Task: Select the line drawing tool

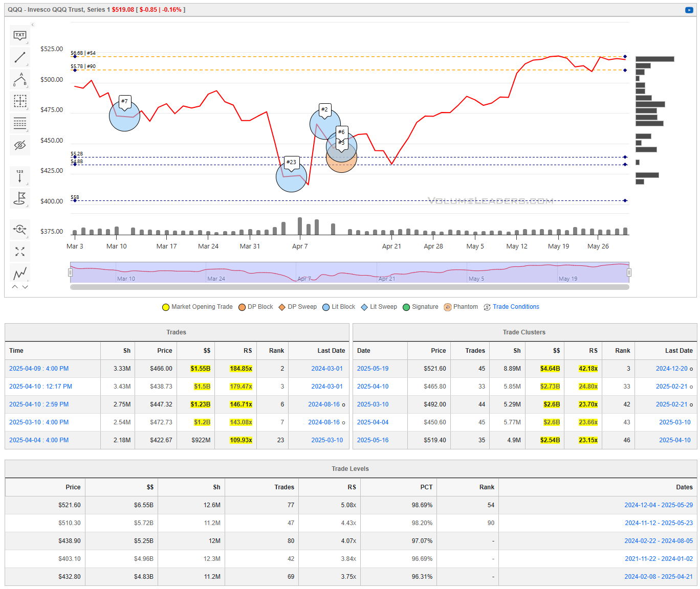Action: (x=20, y=57)
